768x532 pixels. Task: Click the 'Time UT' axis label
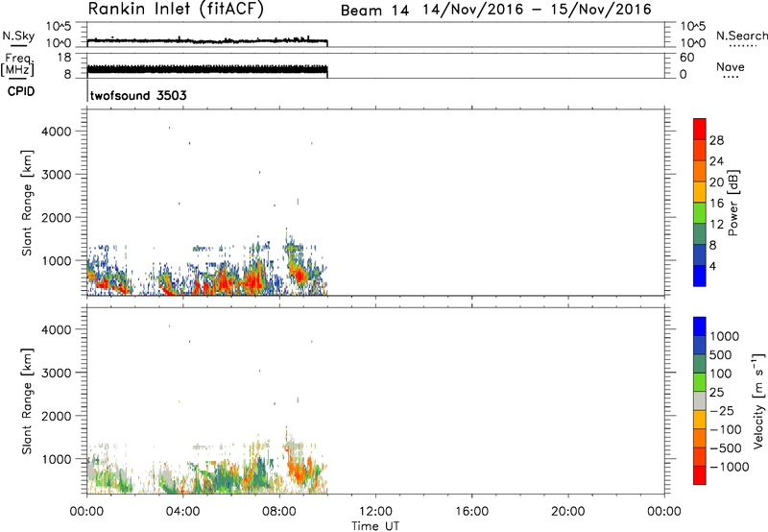375,526
